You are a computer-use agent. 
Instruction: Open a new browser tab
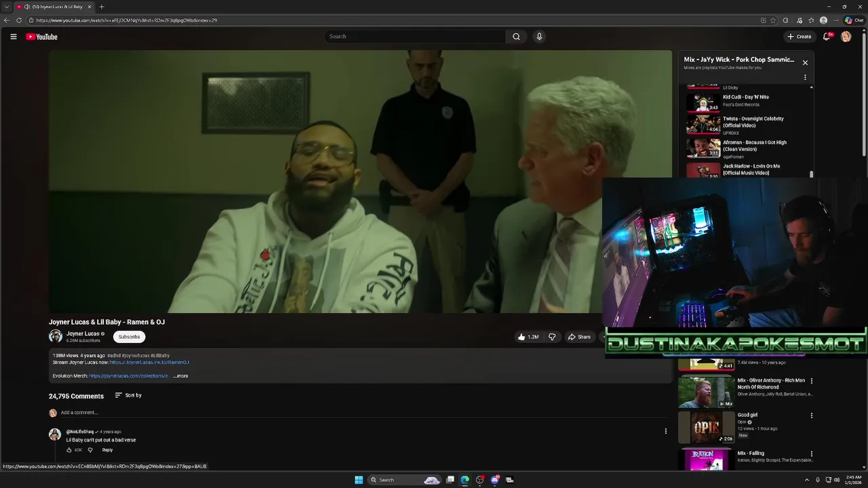coord(102,7)
